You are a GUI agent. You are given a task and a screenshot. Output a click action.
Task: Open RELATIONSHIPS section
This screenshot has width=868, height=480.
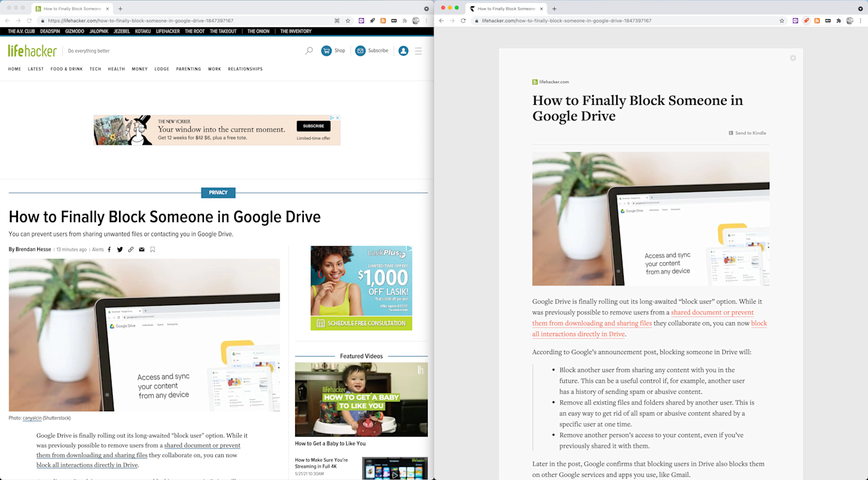(x=246, y=69)
